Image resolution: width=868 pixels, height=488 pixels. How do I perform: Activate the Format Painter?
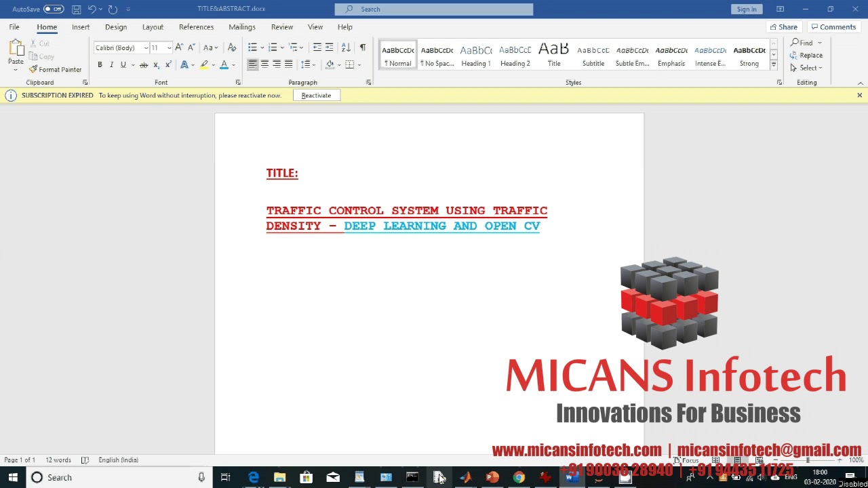(x=56, y=70)
